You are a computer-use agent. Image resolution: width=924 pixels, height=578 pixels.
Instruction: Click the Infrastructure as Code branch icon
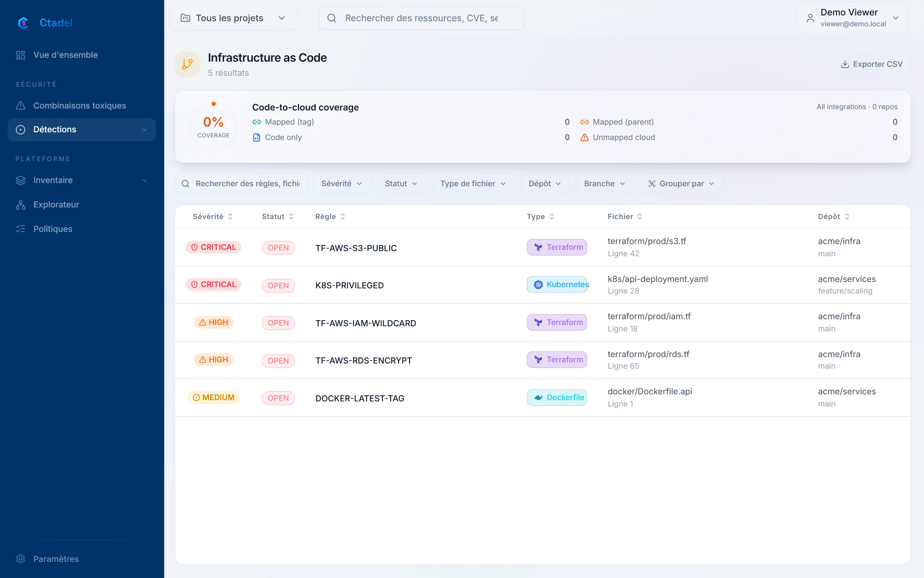[187, 64]
